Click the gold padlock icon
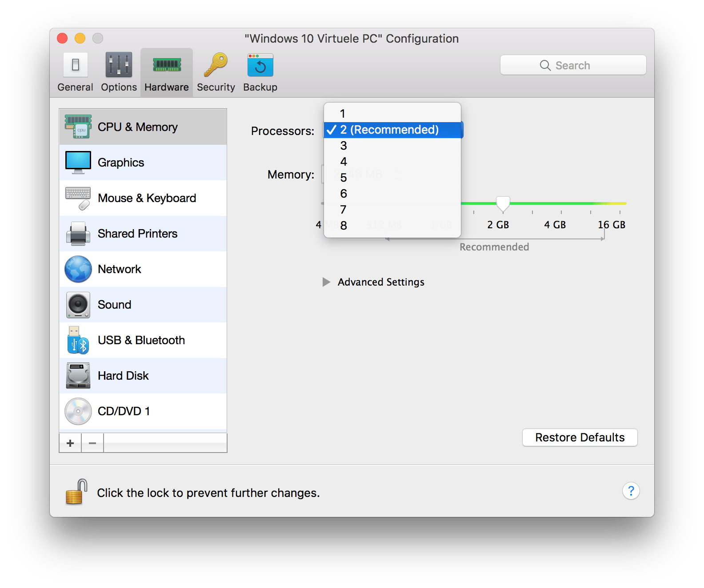The width and height of the screenshot is (704, 588). coord(76,492)
